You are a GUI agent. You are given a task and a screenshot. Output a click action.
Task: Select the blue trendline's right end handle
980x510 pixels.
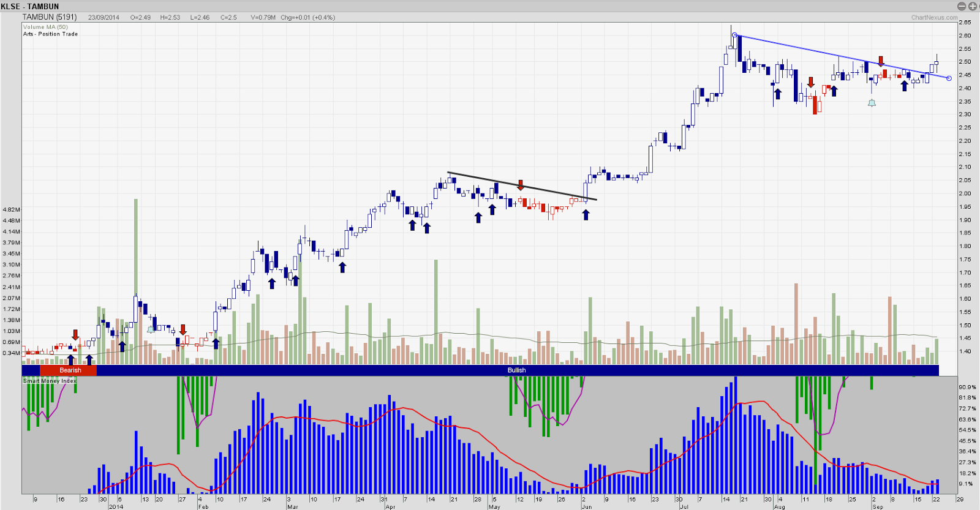pyautogui.click(x=949, y=78)
